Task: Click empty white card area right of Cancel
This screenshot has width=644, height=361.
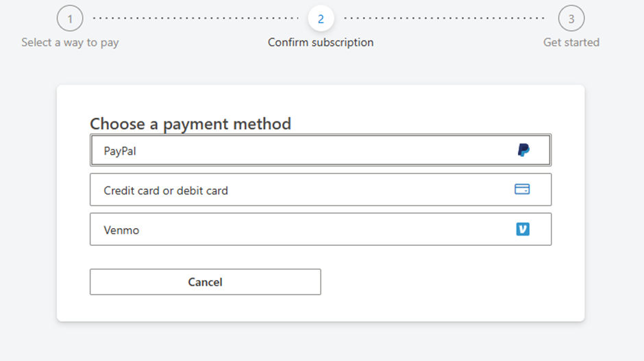Action: click(445, 282)
